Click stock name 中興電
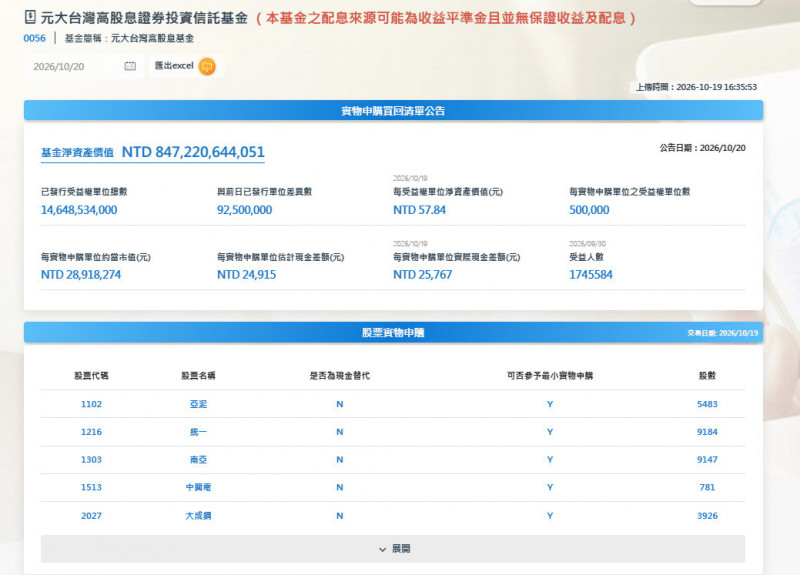800x575 pixels. [198, 487]
